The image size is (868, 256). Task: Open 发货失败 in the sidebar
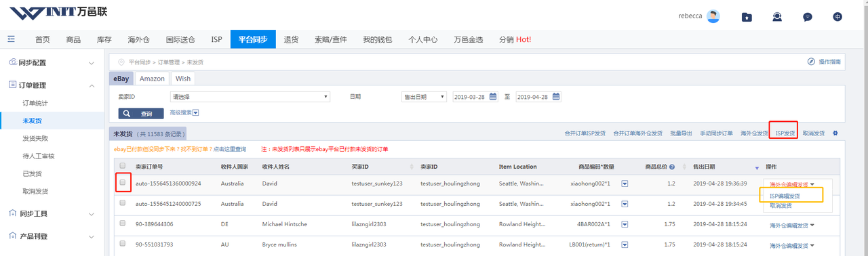pyautogui.click(x=35, y=138)
